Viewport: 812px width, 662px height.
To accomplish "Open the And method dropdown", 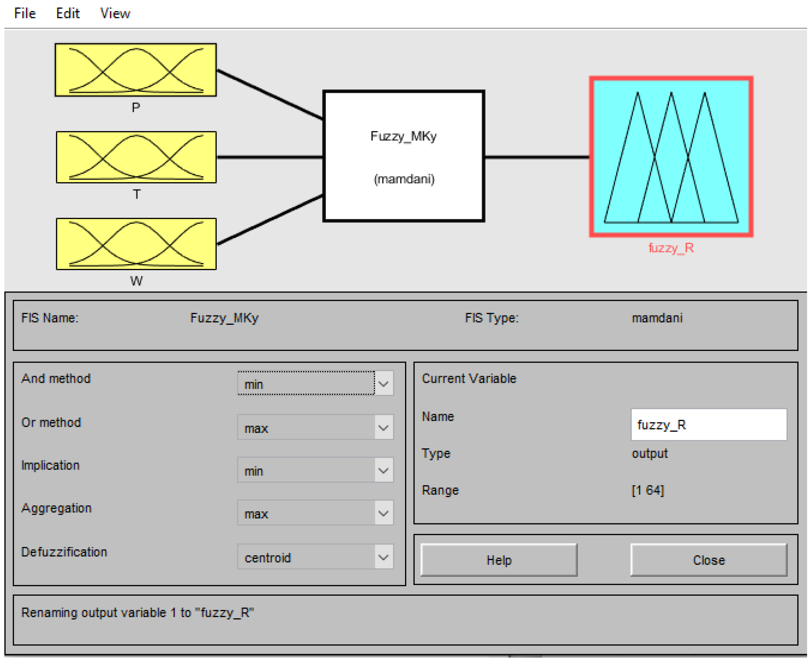I will tap(315, 384).
